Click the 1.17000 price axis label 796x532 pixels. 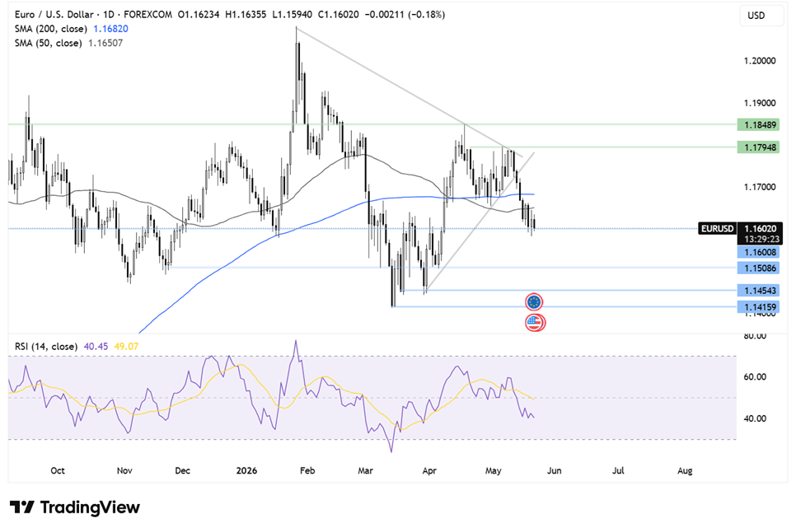pyautogui.click(x=760, y=187)
